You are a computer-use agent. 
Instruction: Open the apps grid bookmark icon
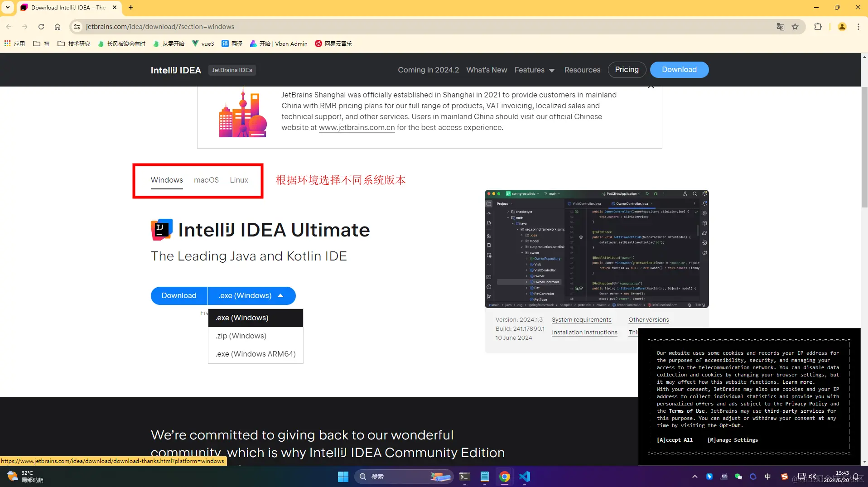pos(14,43)
